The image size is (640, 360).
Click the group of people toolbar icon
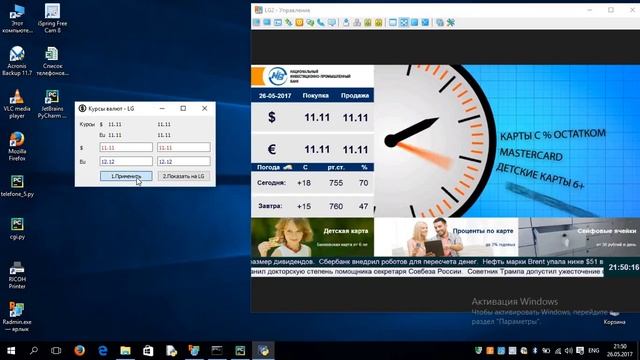coord(357,22)
